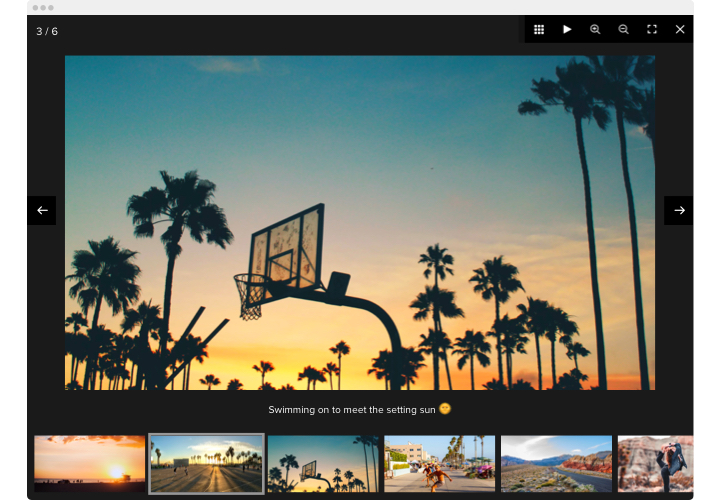Click the large basketball hoop photo
Viewport: 720px width, 500px height.
[360, 222]
